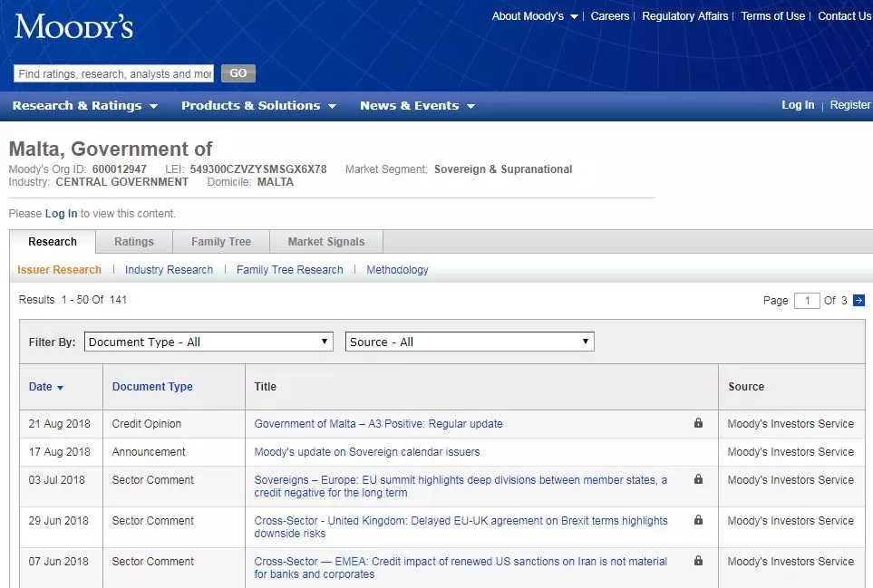Image resolution: width=873 pixels, height=588 pixels.
Task: Click the Moody's logo
Action: (x=73, y=26)
